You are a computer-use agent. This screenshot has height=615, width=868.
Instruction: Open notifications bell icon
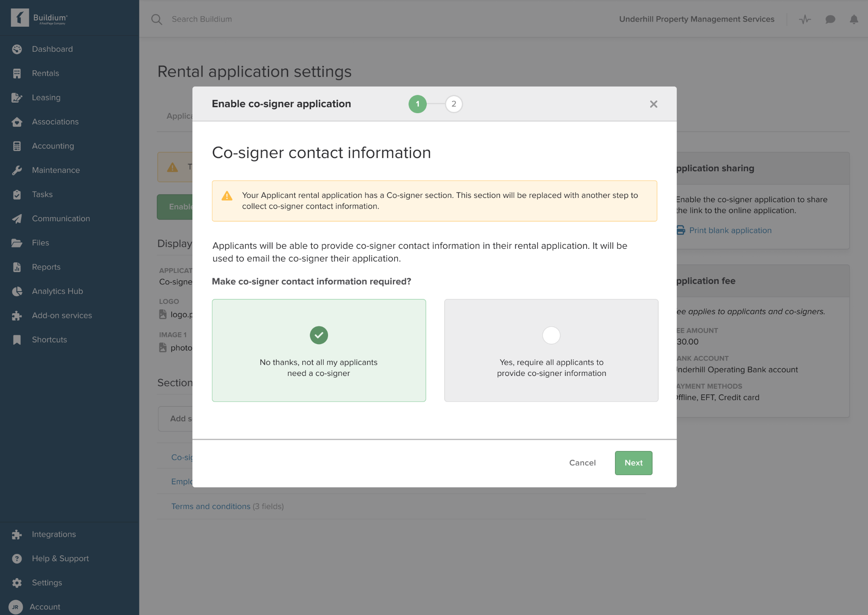[854, 19]
